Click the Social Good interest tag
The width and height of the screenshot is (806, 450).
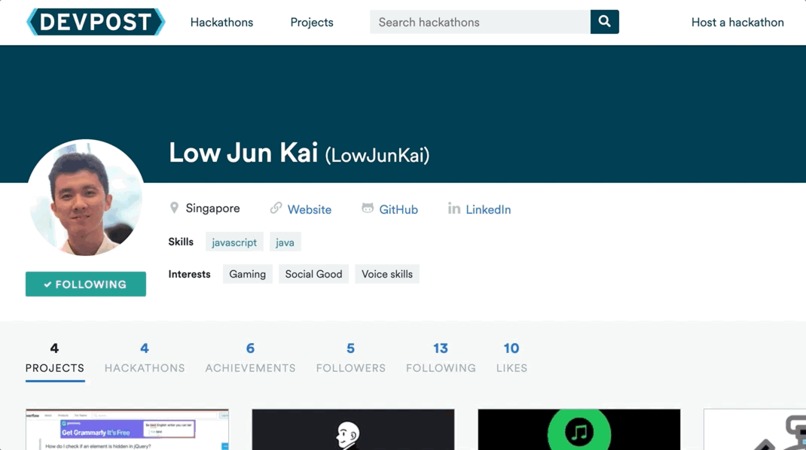tap(314, 274)
